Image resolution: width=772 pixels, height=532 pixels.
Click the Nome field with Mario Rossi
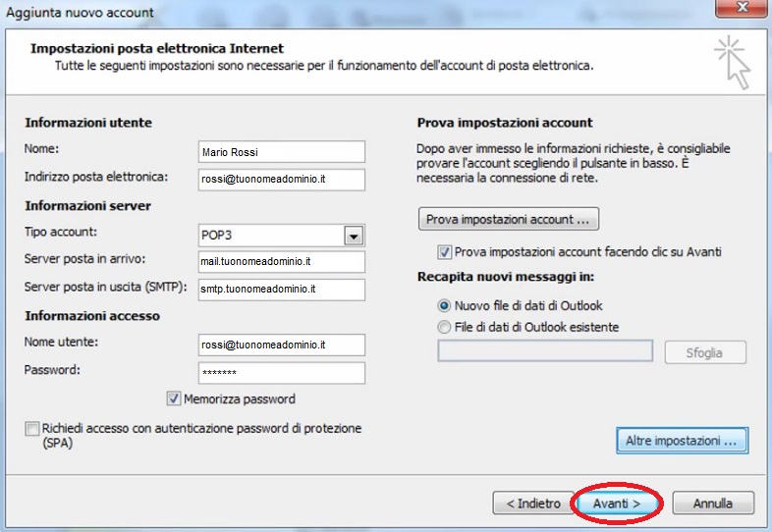point(281,152)
